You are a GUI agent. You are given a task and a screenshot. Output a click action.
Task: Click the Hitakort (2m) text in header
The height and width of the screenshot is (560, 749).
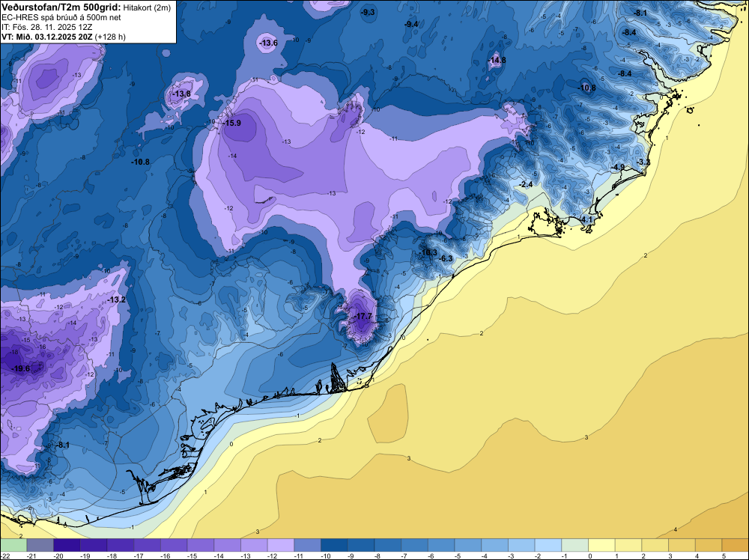pos(147,7)
